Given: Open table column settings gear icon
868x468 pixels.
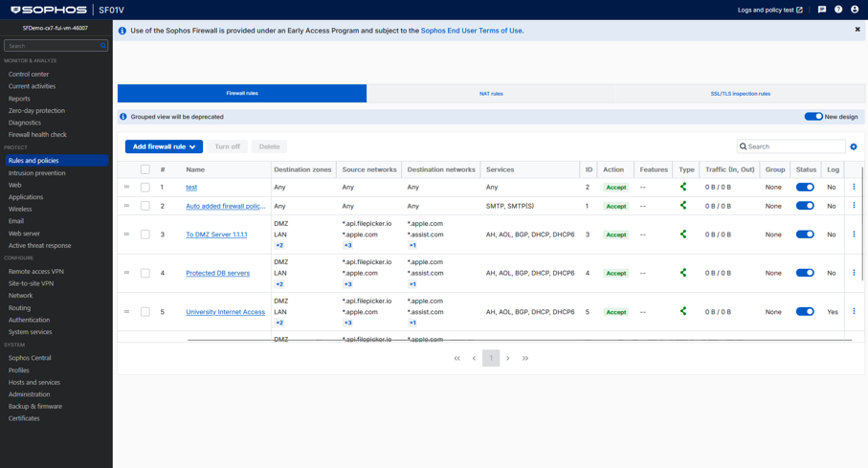Looking at the screenshot, I should tap(854, 146).
